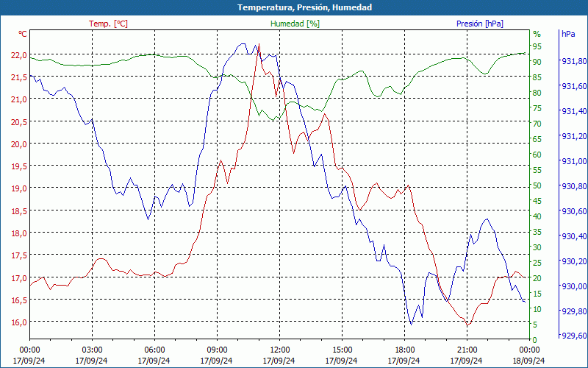The width and height of the screenshot is (588, 368).
Task: Click the '15' humidity axis value
Action: pos(537,293)
